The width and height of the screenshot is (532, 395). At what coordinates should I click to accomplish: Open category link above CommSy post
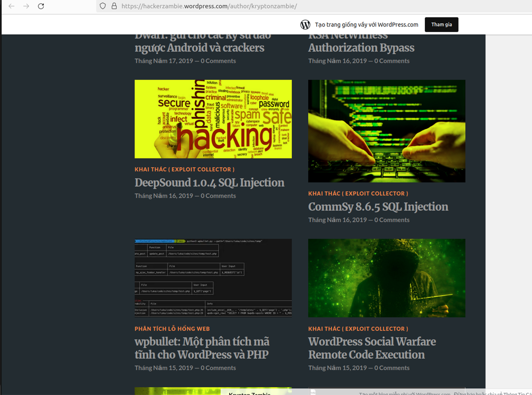[x=358, y=193]
